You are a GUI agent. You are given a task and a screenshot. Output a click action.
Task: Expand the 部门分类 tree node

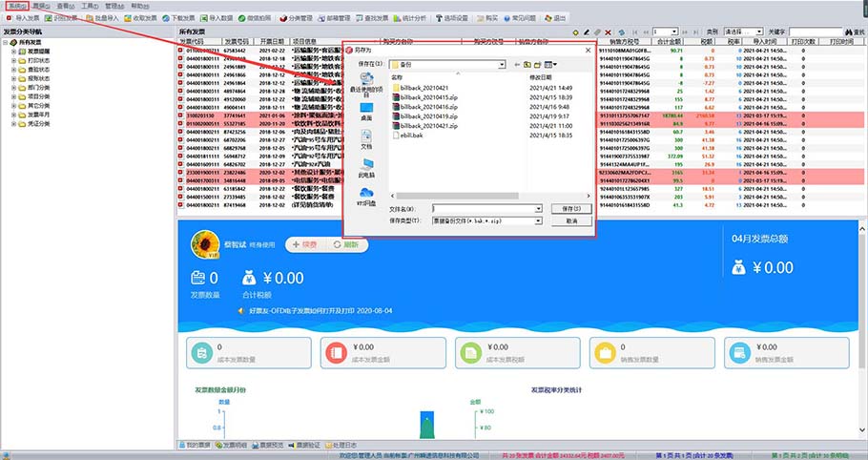(x=13, y=87)
